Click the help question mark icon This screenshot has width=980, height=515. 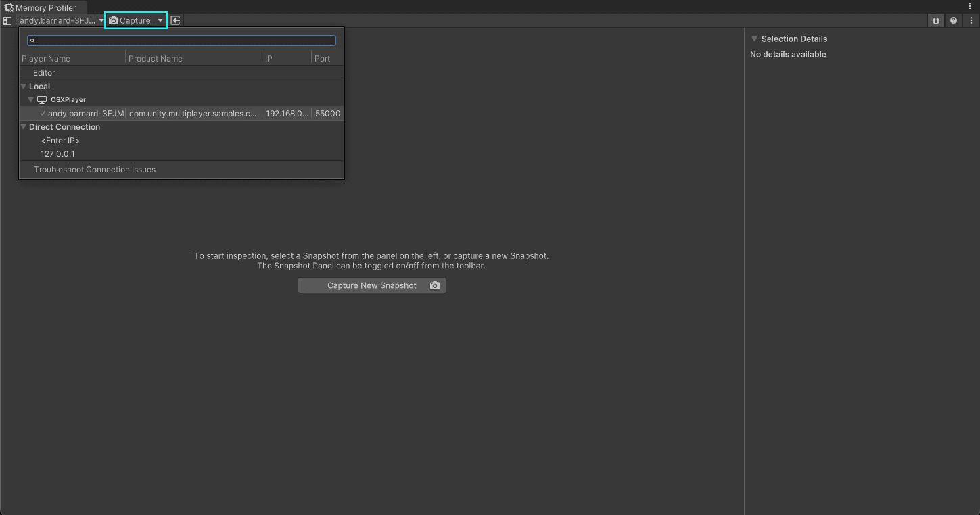tap(953, 20)
